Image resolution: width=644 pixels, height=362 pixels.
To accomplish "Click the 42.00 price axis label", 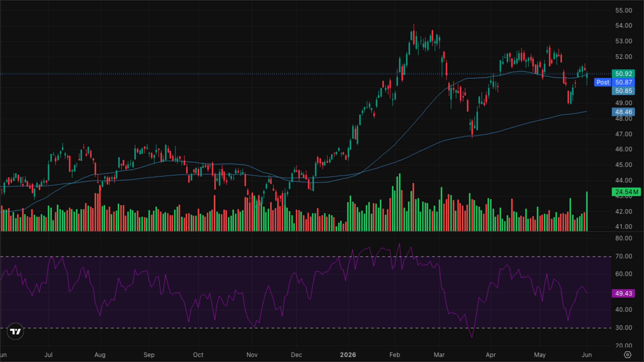I will point(624,211).
